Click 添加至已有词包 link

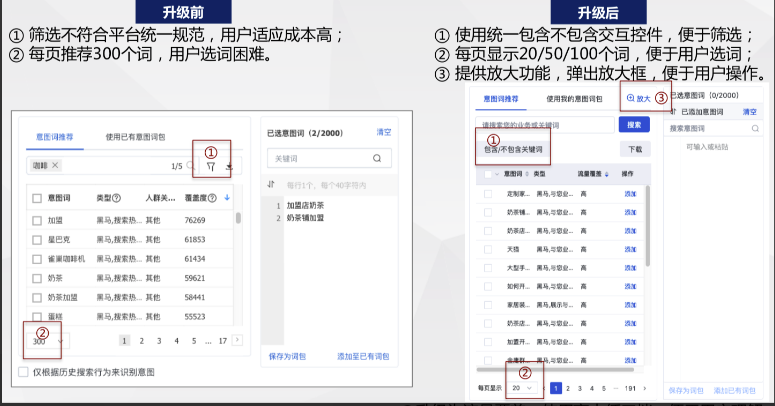pos(363,356)
